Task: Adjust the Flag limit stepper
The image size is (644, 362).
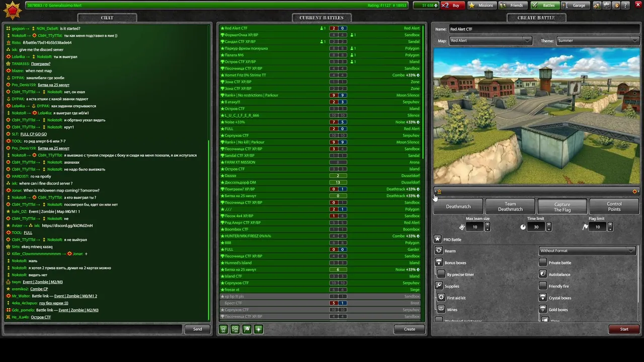Action: (x=610, y=227)
